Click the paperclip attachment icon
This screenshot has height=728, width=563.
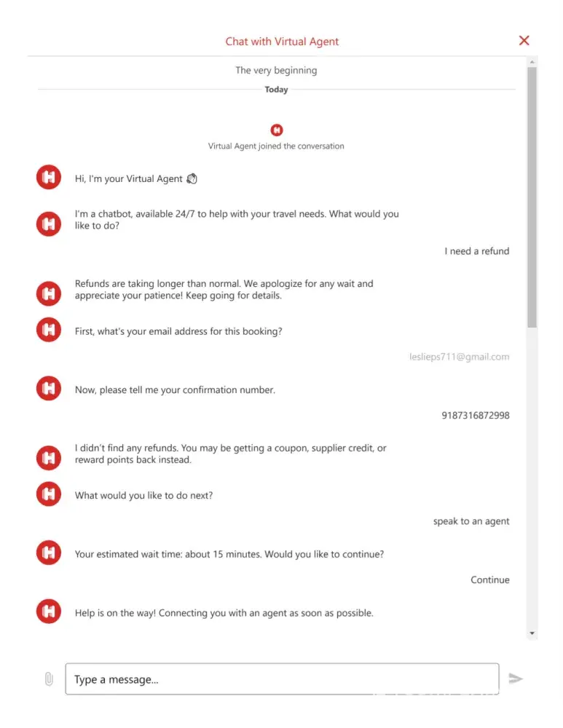49,679
